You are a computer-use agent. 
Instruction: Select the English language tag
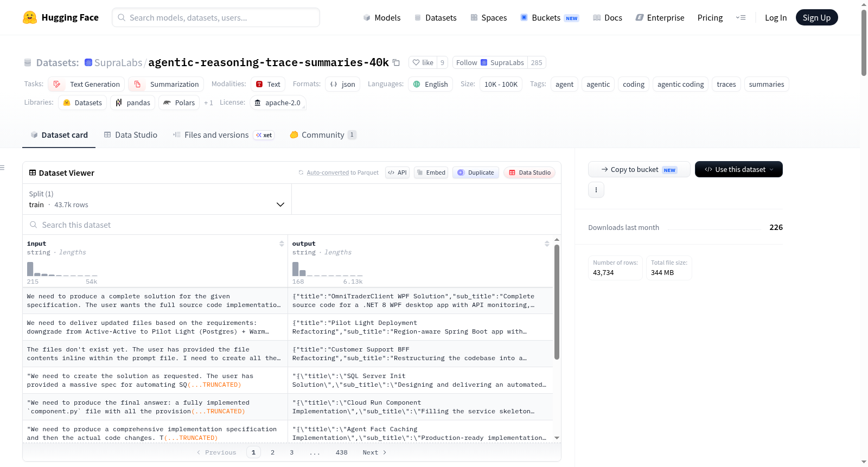[x=430, y=84]
